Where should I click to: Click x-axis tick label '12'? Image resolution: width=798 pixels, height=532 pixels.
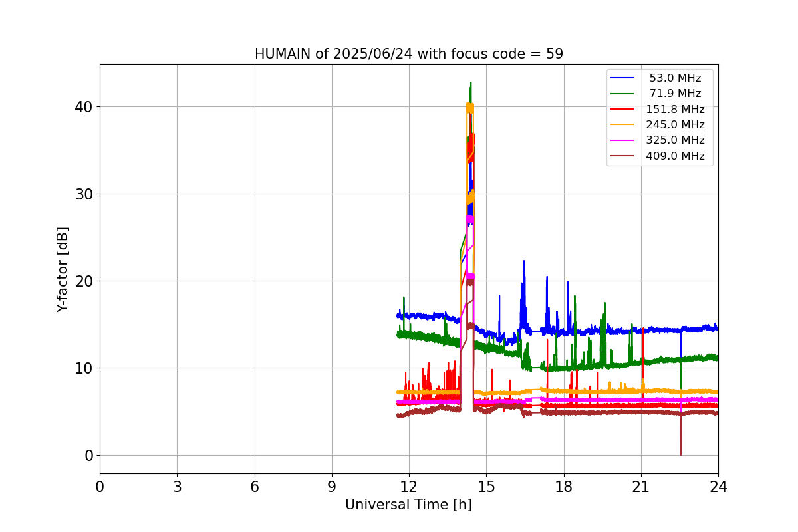pyautogui.click(x=409, y=487)
